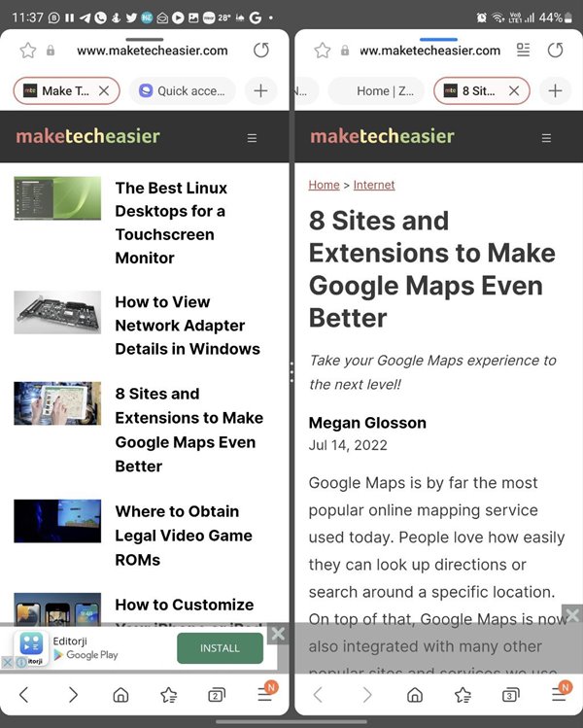Bookmark page with star in right window
Viewport: 583px width, 728px height.
pyautogui.click(x=323, y=51)
